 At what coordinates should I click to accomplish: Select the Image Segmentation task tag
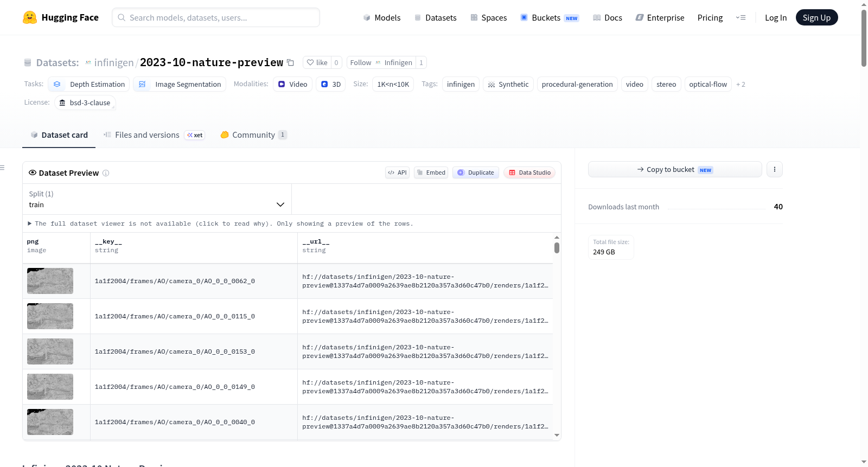(x=180, y=84)
